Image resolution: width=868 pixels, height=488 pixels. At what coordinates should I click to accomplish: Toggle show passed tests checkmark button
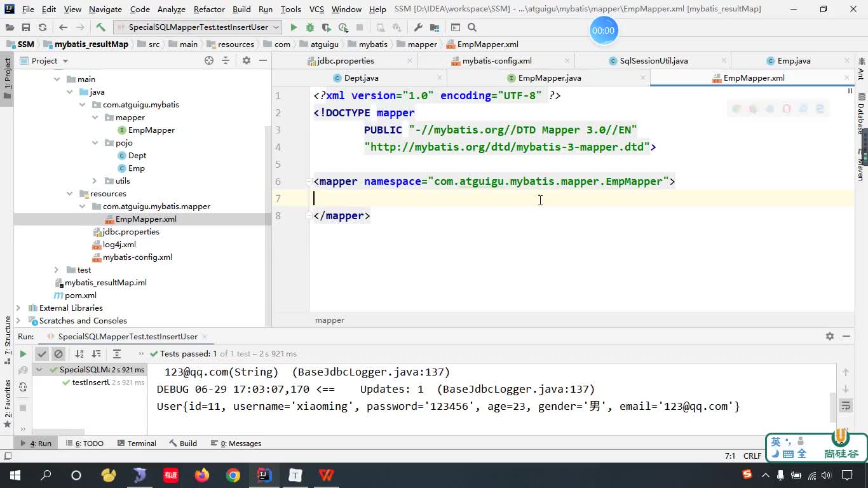[42, 354]
